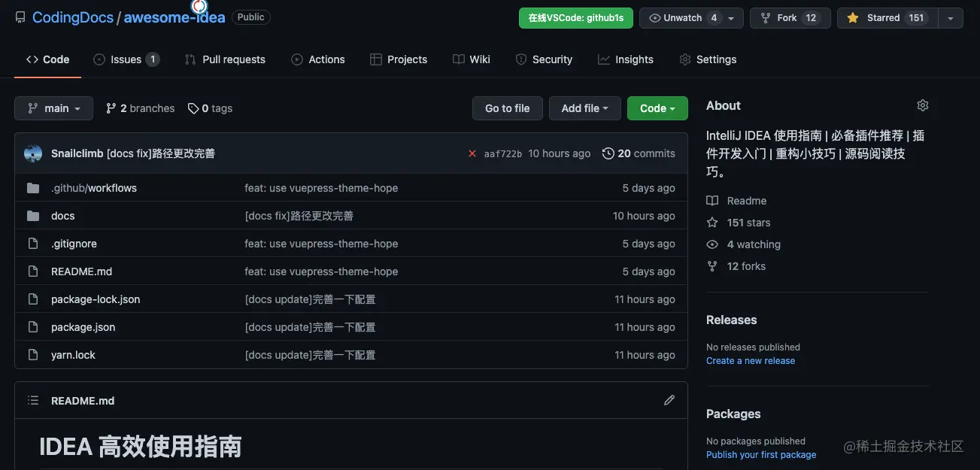
Task: Click the About section gear icon
Action: point(923,105)
